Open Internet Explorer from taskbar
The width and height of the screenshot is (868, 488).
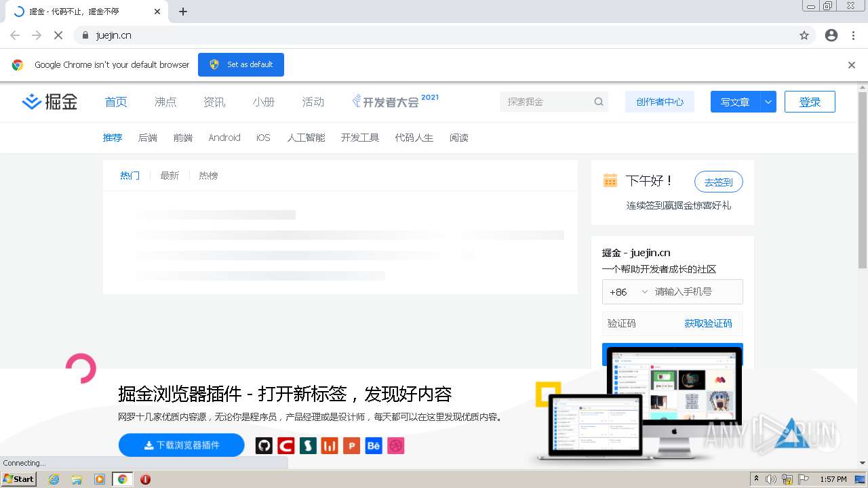[54, 479]
